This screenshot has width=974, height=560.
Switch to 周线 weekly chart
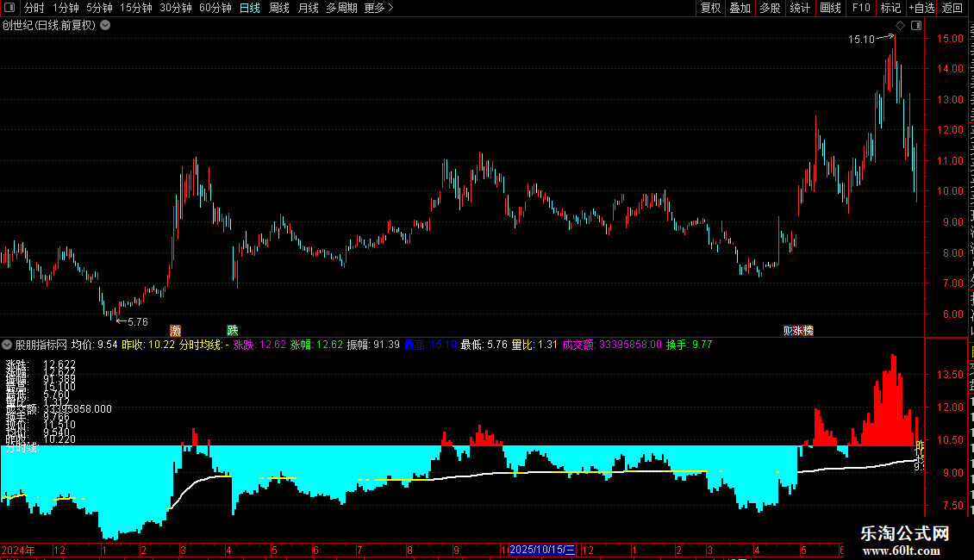279,8
